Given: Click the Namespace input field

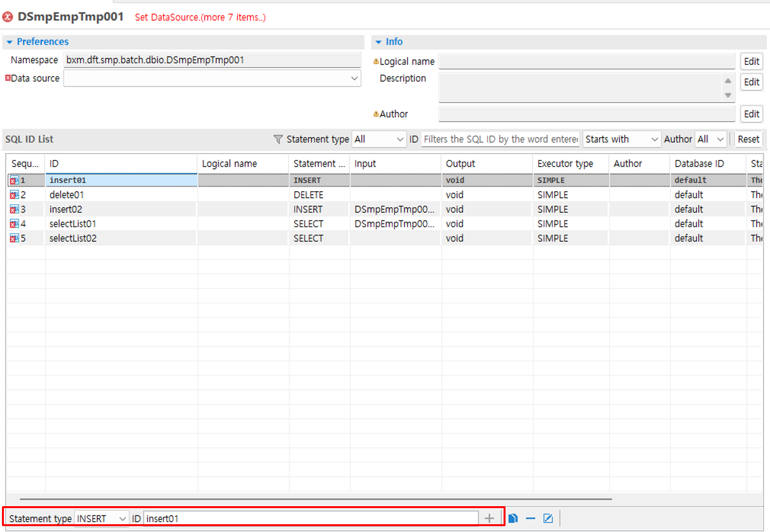Looking at the screenshot, I should (x=212, y=60).
